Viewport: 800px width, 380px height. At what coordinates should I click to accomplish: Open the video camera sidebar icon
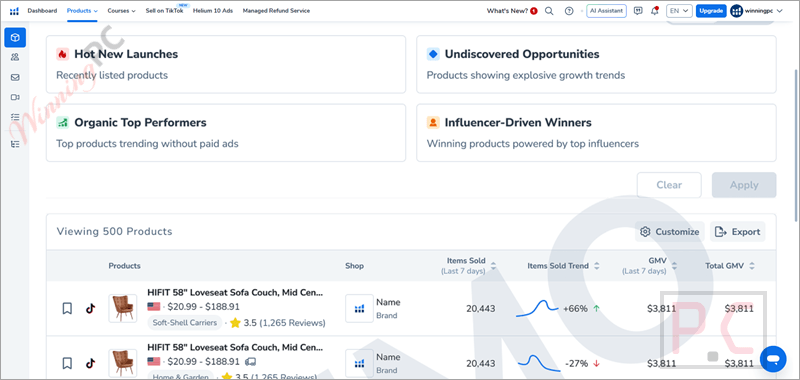(15, 97)
